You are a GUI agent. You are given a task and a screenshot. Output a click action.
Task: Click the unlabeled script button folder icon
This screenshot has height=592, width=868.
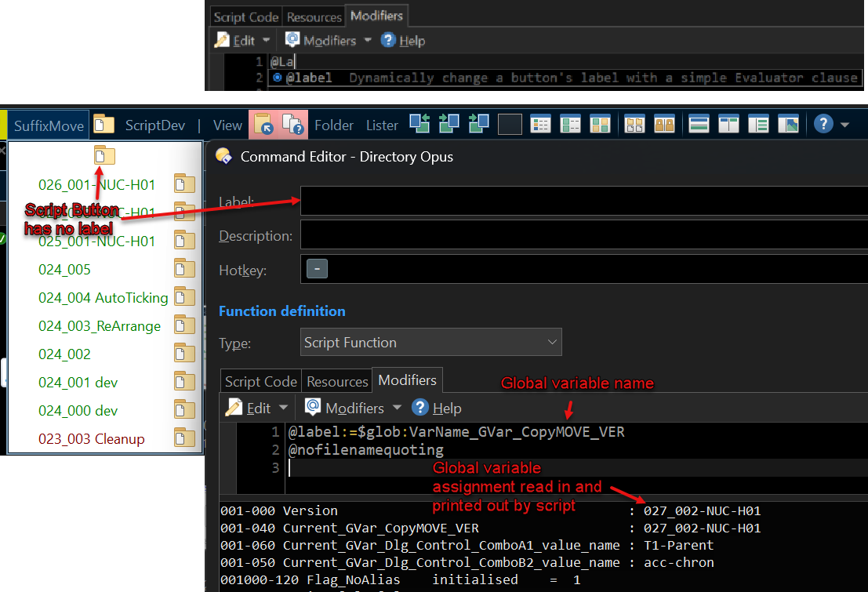coord(104,154)
